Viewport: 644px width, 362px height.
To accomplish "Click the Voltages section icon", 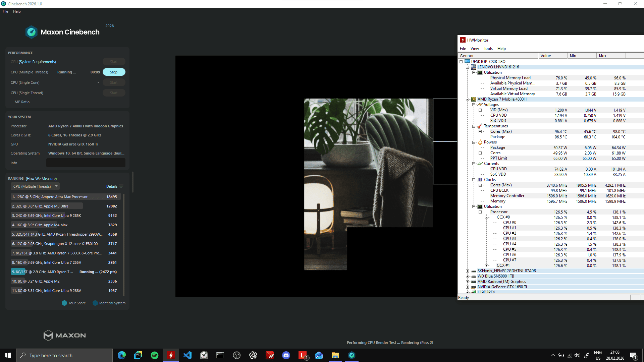I will click(x=480, y=105).
